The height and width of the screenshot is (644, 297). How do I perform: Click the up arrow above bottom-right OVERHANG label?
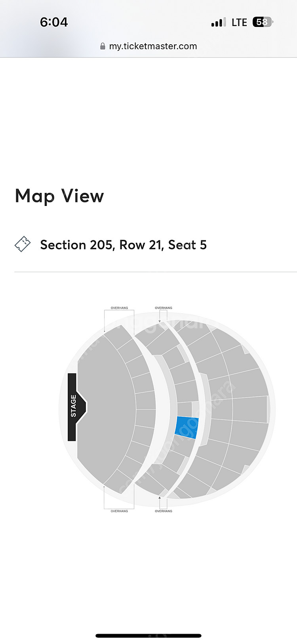point(160,497)
